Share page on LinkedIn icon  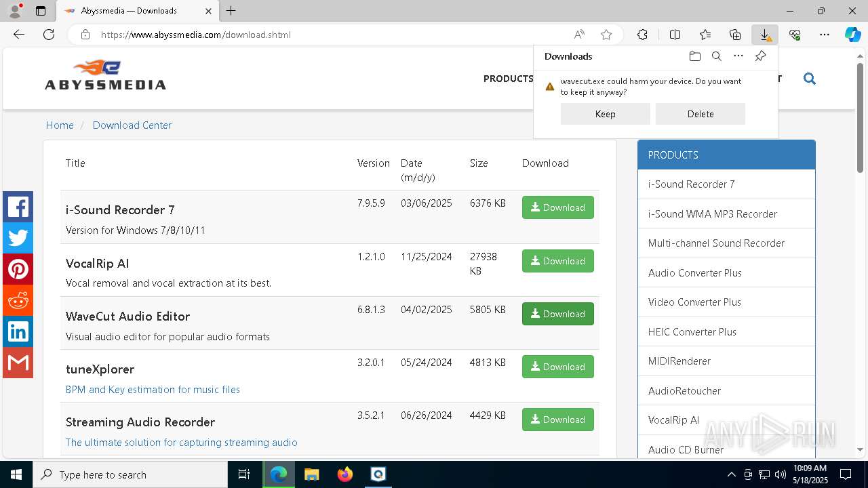pyautogui.click(x=18, y=332)
